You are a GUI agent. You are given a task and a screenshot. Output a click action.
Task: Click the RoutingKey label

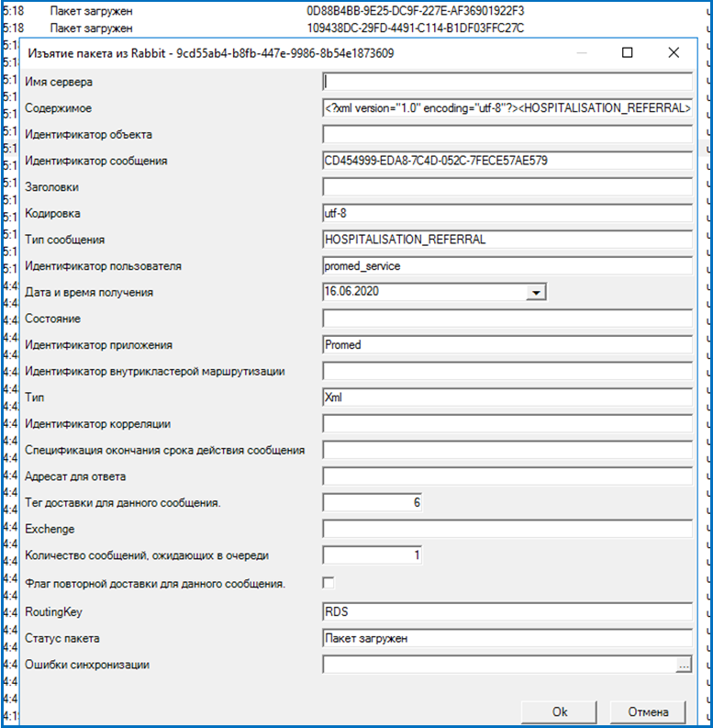tap(53, 612)
